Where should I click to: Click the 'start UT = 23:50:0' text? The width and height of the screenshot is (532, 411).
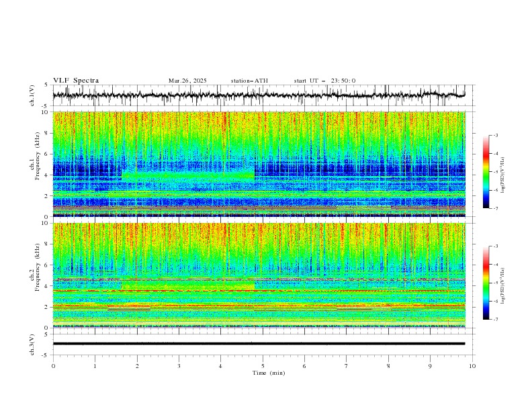(x=324, y=81)
